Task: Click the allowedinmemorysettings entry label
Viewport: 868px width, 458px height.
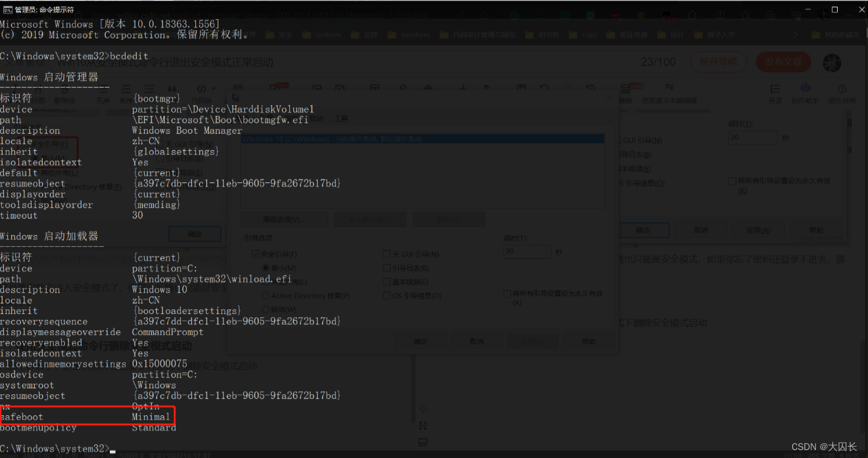Action: [63, 364]
